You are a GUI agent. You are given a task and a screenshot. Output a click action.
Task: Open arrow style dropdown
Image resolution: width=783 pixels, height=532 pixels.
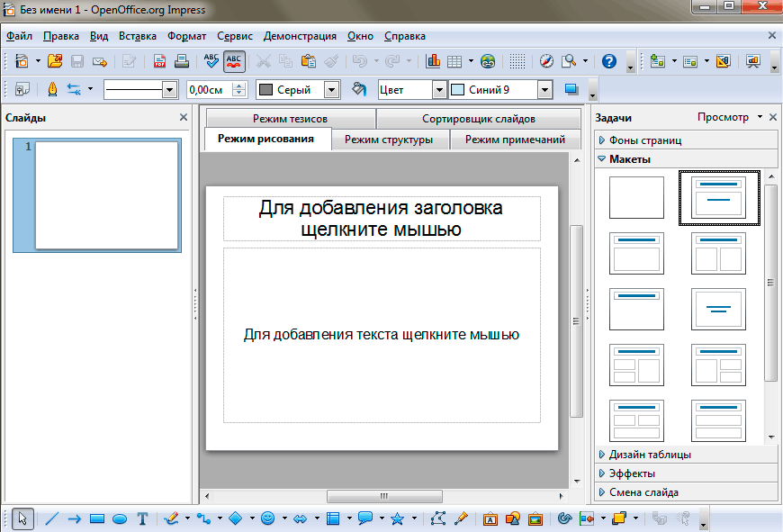(90, 89)
